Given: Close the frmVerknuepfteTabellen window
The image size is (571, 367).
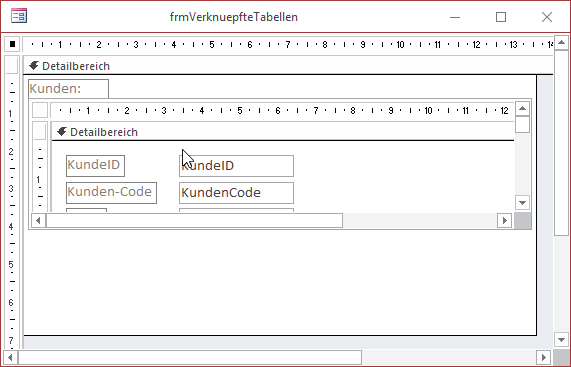Looking at the screenshot, I should tap(547, 17).
